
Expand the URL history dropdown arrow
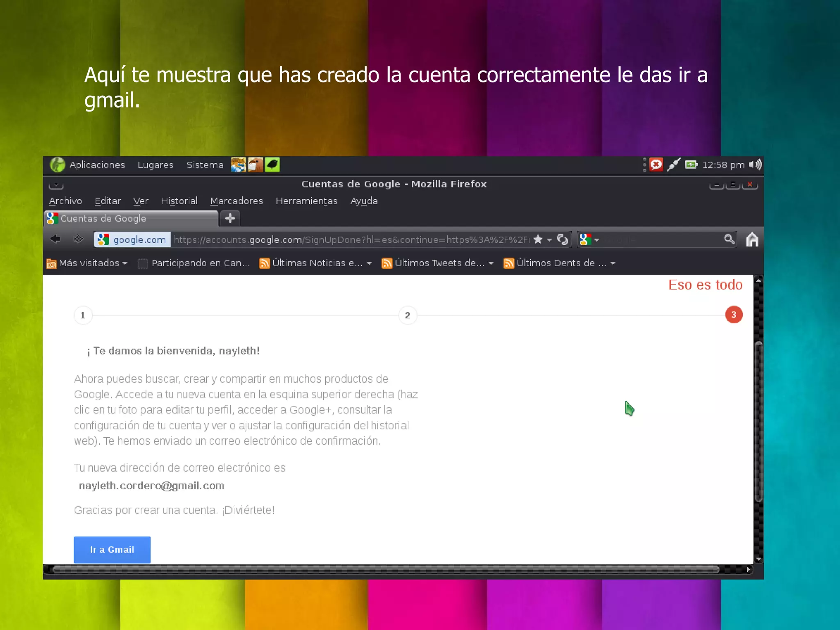pos(549,240)
